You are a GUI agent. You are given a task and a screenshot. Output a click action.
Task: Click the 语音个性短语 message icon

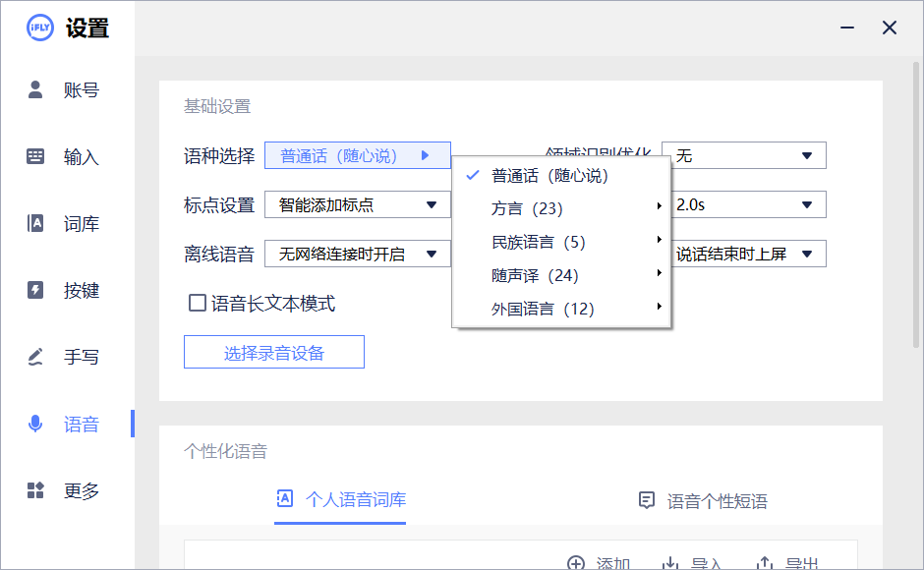(647, 500)
